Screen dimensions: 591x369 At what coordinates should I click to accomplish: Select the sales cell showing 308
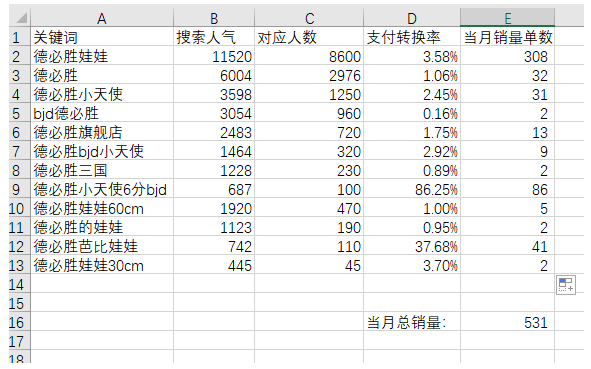(507, 56)
